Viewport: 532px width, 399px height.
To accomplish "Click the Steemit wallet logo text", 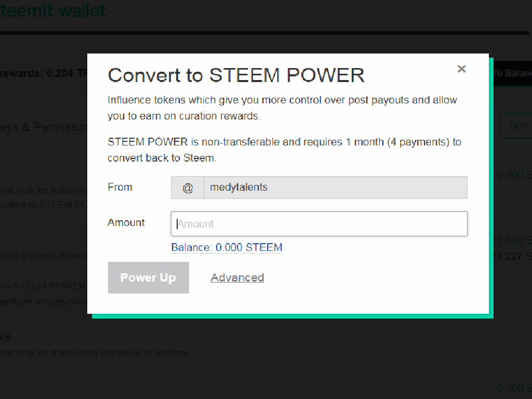I will (x=53, y=10).
